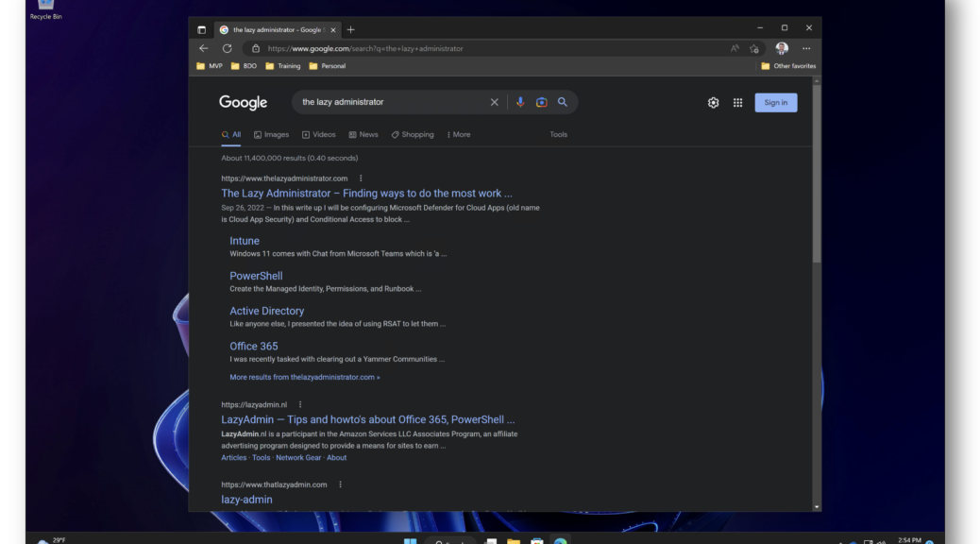
Task: Open the Read aloud icon
Action: [x=735, y=48]
